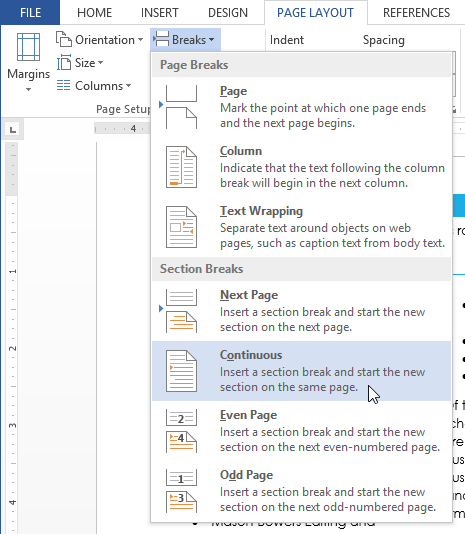Open the DESIGN ribbon tab
Screen dimensions: 465x534
tap(228, 13)
